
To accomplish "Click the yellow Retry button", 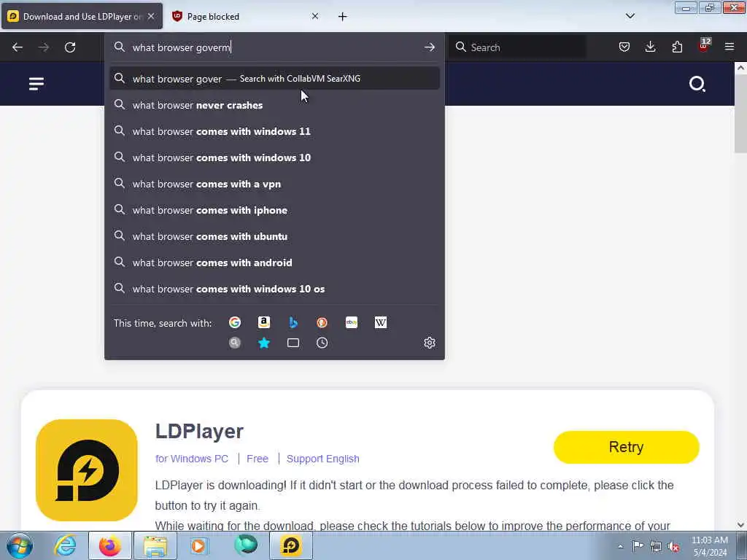I will click(x=626, y=447).
